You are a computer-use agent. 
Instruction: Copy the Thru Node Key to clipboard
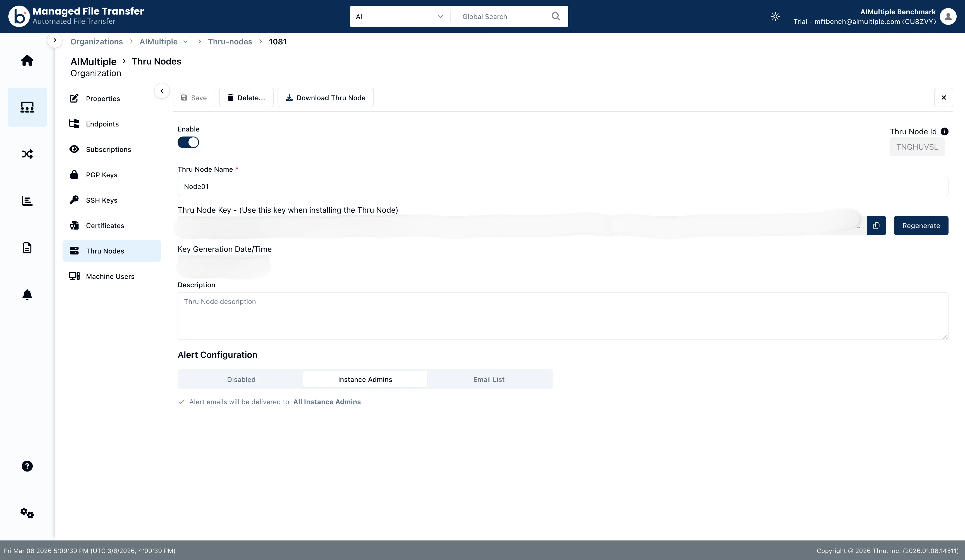tap(876, 226)
